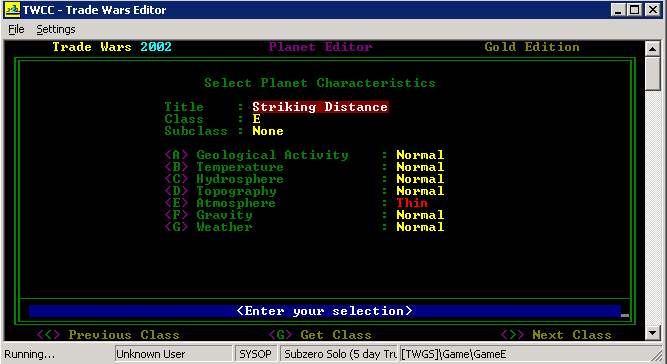The width and height of the screenshot is (667, 364).
Task: Click the scrollbar down arrow
Action: coord(653,333)
